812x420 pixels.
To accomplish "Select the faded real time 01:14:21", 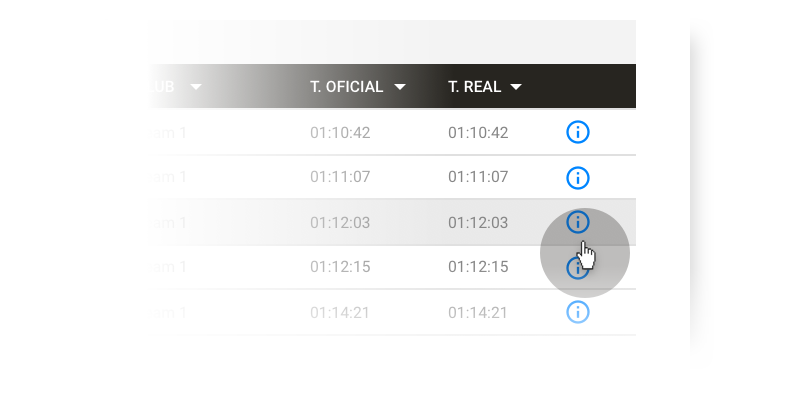I will 478,313.
